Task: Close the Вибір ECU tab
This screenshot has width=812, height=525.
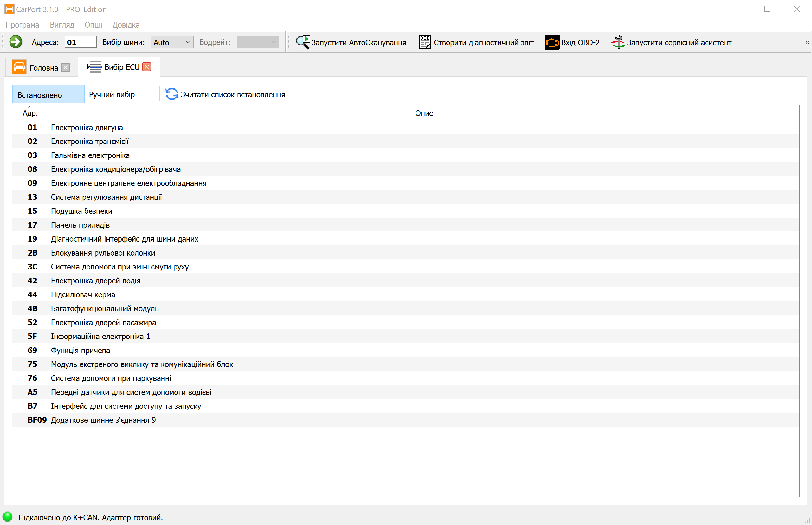Action: [147, 67]
